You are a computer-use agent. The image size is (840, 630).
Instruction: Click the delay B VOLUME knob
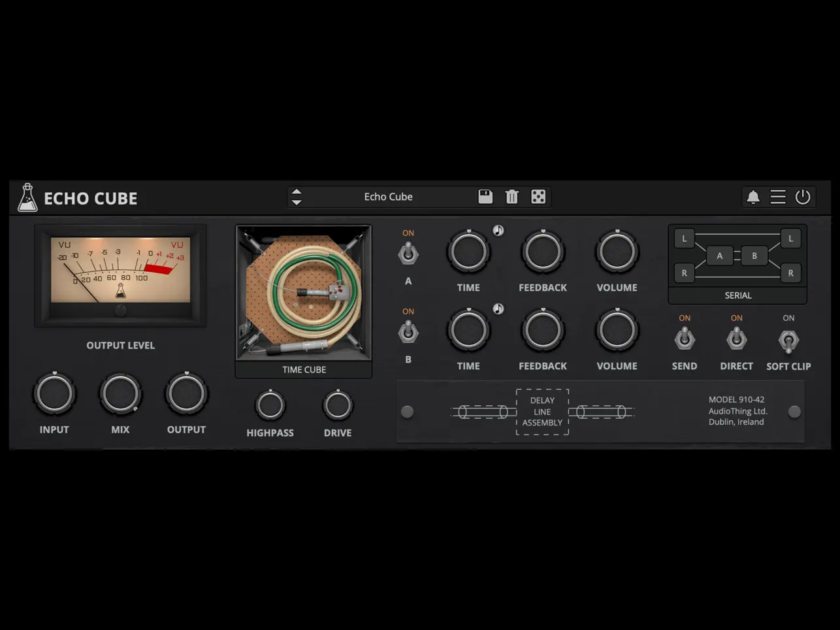(617, 331)
